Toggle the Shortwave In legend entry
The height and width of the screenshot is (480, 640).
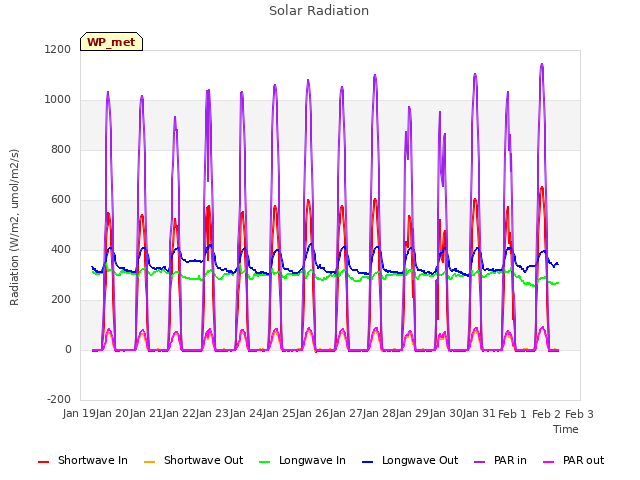[x=83, y=460]
